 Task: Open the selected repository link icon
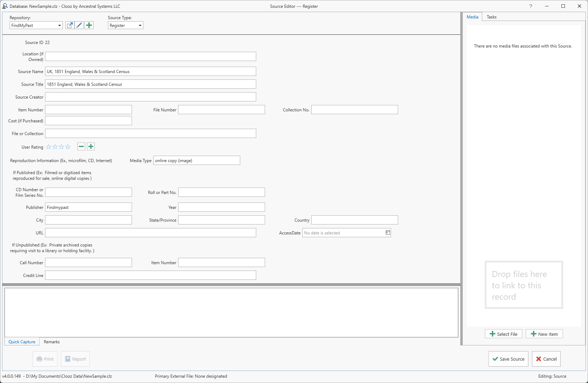click(70, 25)
